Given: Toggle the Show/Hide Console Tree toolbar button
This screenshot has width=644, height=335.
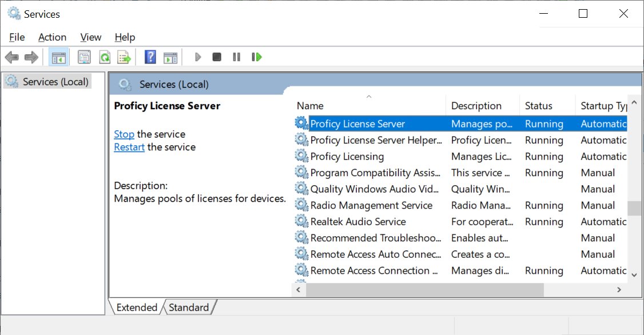Looking at the screenshot, I should tap(58, 58).
